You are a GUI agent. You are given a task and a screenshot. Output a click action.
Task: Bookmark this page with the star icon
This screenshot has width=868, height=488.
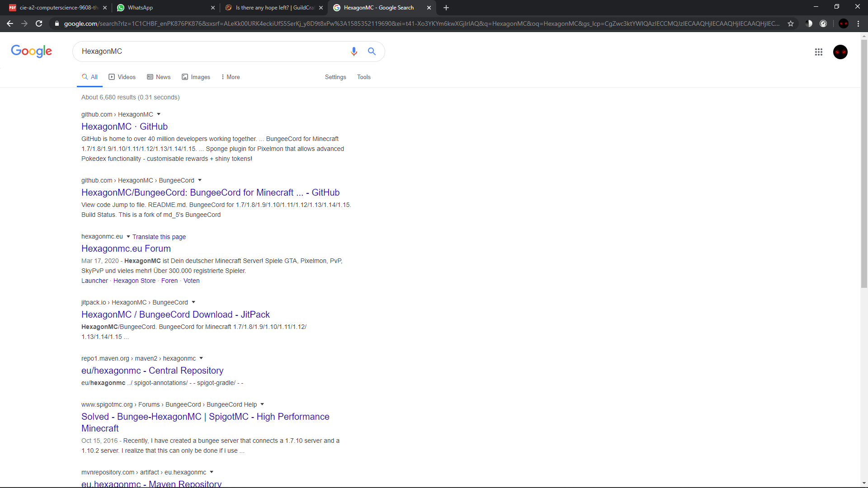pos(791,23)
